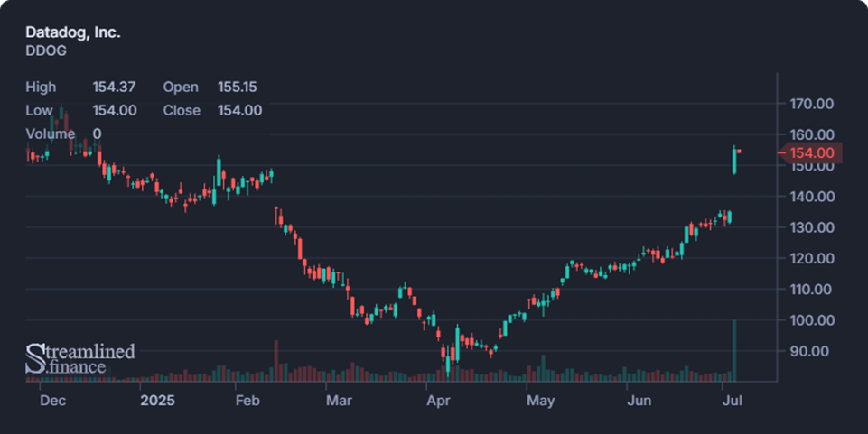This screenshot has height=434, width=868.
Task: Click the Close label in the legend
Action: (x=182, y=111)
